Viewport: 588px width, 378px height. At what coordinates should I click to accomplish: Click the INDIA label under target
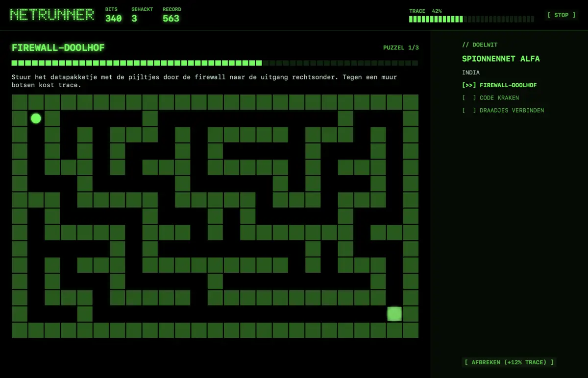(471, 72)
